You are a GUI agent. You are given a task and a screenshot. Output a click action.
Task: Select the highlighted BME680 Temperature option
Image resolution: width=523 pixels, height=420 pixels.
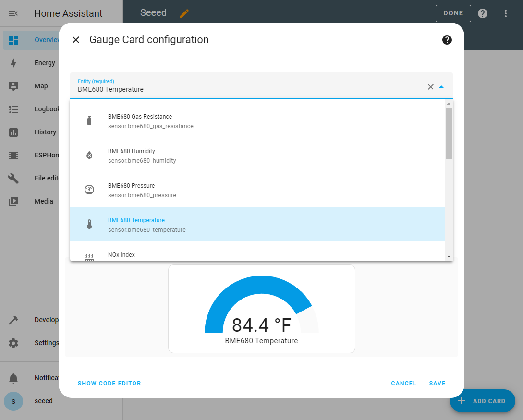pyautogui.click(x=257, y=224)
